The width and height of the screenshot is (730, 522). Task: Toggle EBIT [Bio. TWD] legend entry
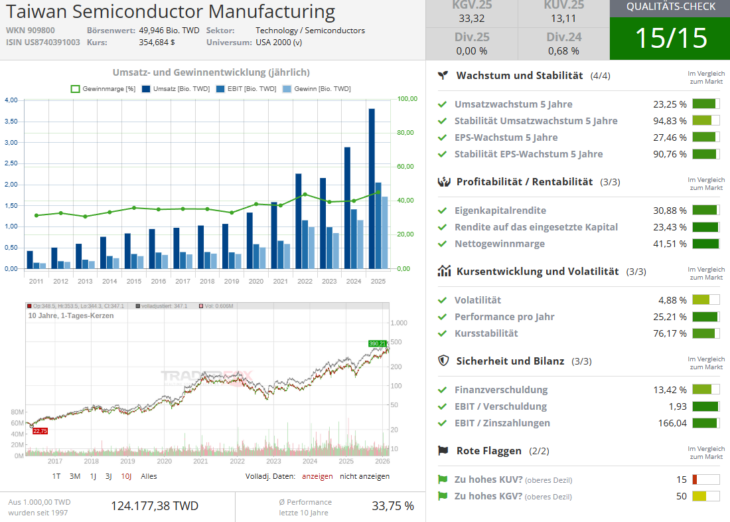250,89
